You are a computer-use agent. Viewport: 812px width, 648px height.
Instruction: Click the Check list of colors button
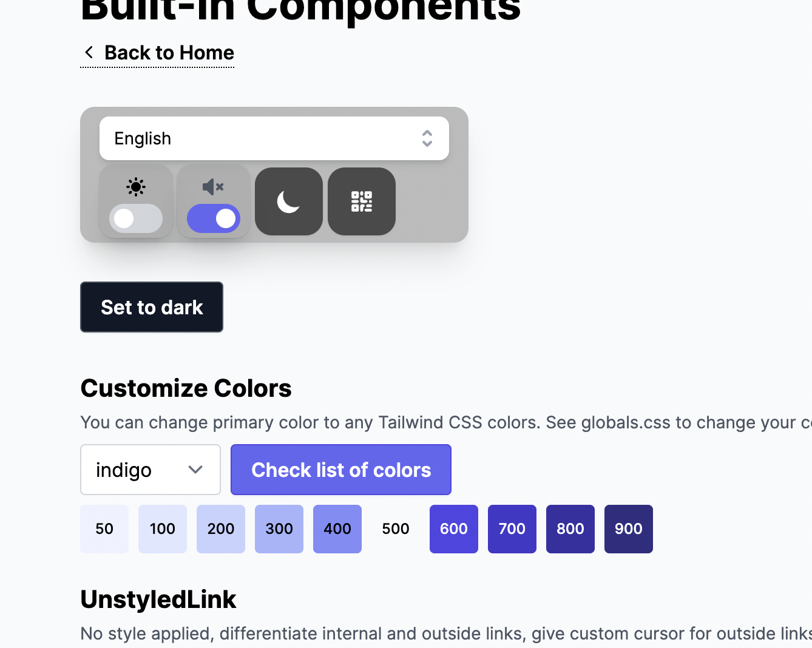[340, 470]
